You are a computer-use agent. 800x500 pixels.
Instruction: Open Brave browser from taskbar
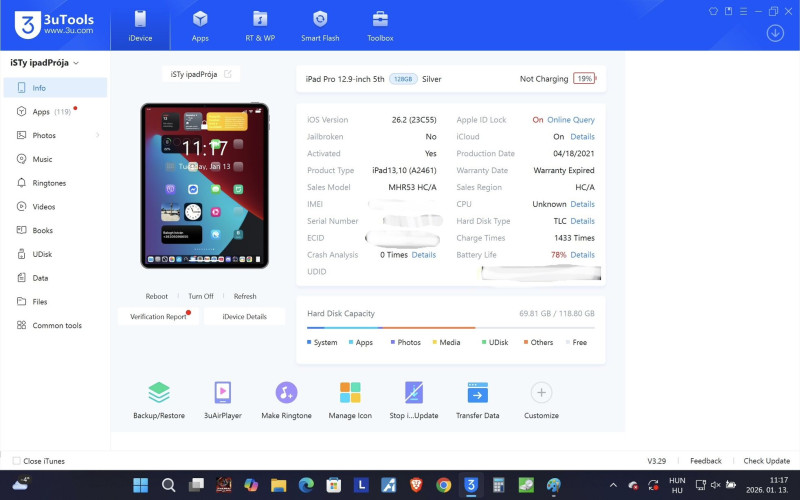(416, 485)
